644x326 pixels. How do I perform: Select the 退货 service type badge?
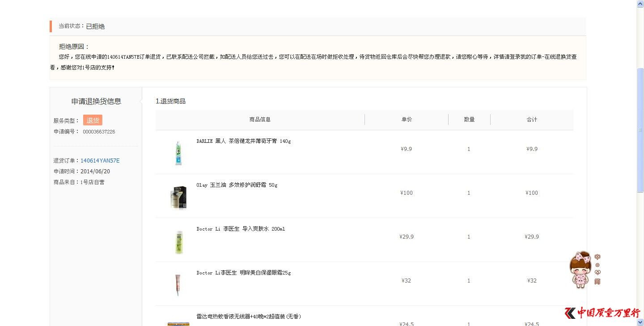click(93, 120)
